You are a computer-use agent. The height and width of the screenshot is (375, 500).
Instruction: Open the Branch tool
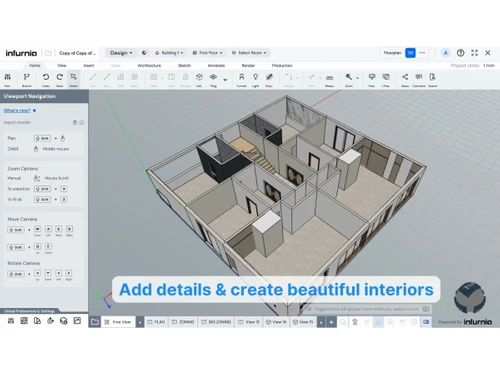(x=27, y=77)
